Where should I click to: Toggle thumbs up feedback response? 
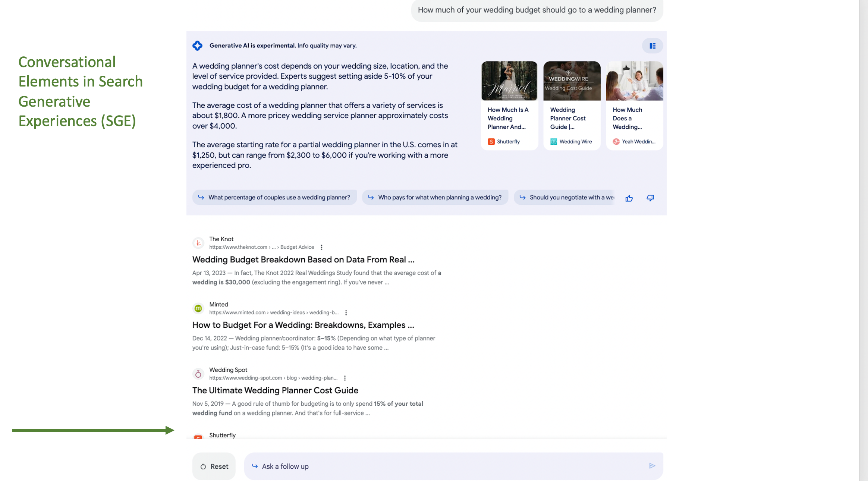[x=630, y=197]
